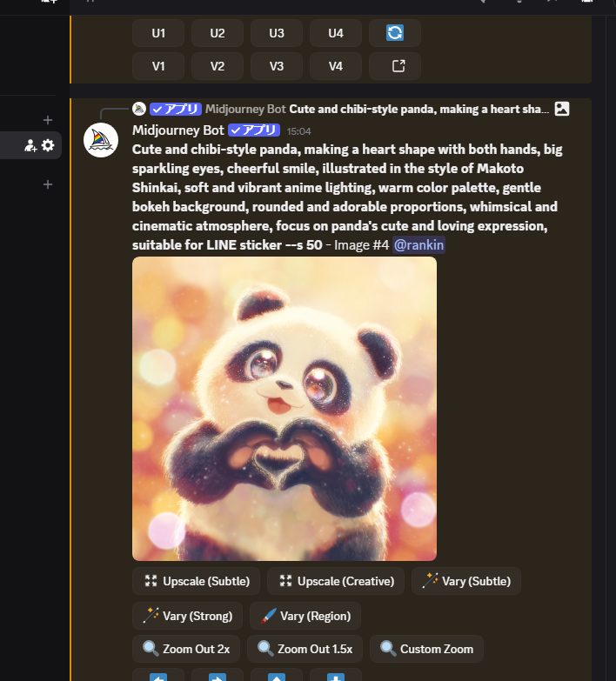Select Vary (Subtle) with the wand icon
Viewport: 616px width, 681px height.
[x=465, y=581]
